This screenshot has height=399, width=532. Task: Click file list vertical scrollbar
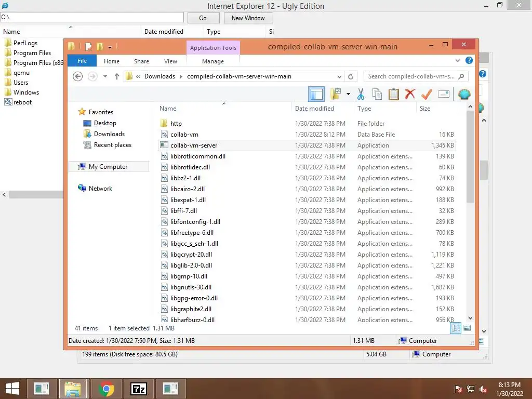(470, 157)
